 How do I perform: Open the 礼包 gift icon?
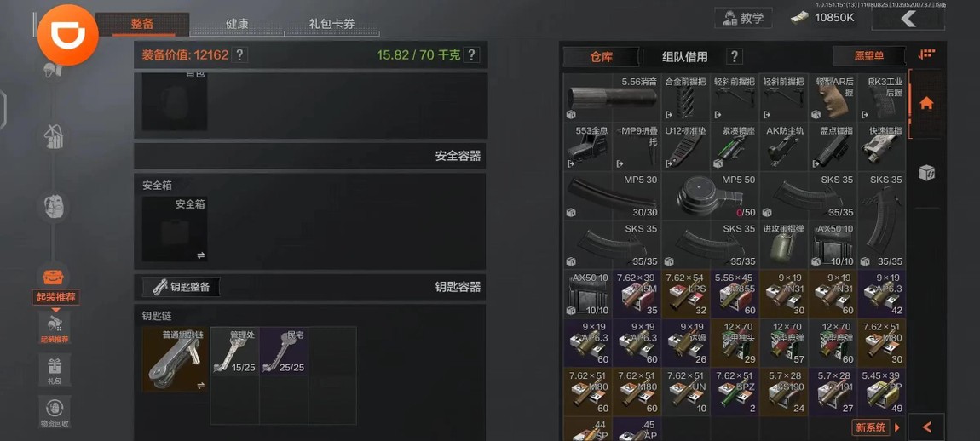[x=55, y=369]
